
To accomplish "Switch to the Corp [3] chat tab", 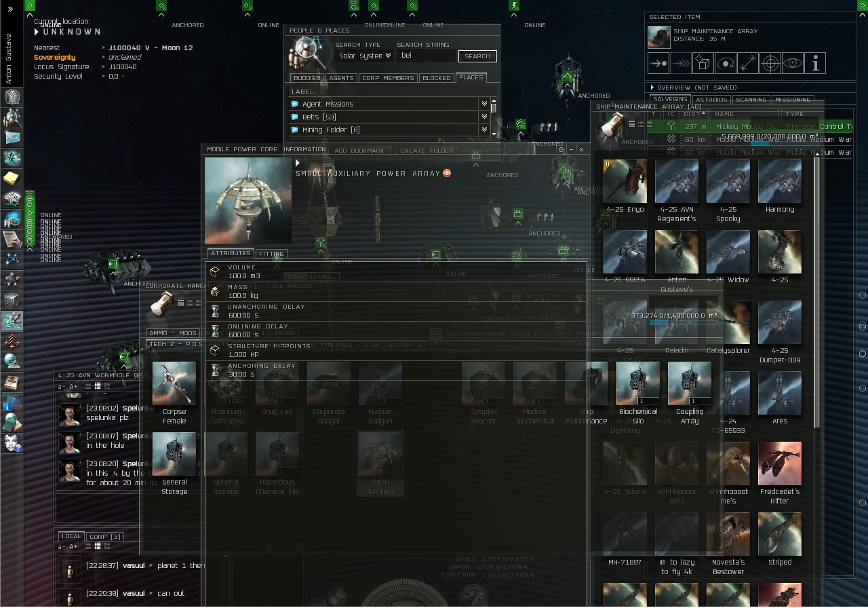I will tap(104, 537).
